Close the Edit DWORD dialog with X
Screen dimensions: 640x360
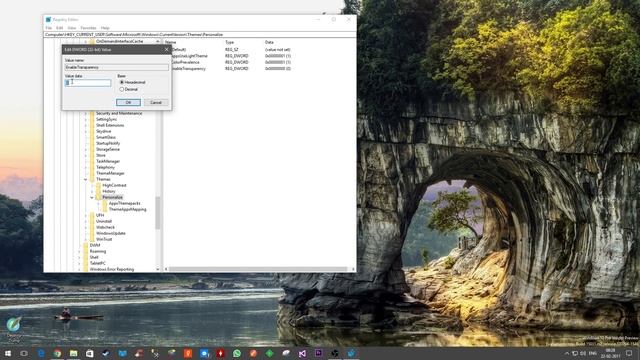point(166,49)
